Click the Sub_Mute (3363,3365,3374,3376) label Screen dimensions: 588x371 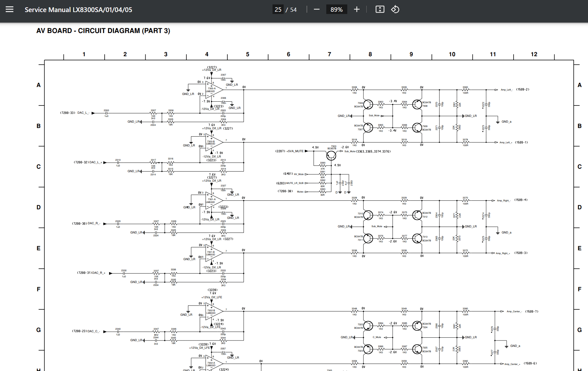point(367,152)
